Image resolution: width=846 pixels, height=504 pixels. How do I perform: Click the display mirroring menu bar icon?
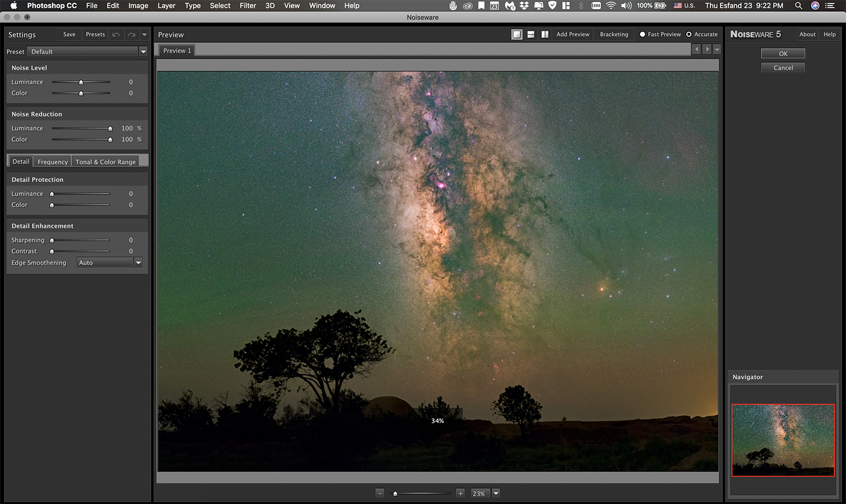pyautogui.click(x=538, y=6)
